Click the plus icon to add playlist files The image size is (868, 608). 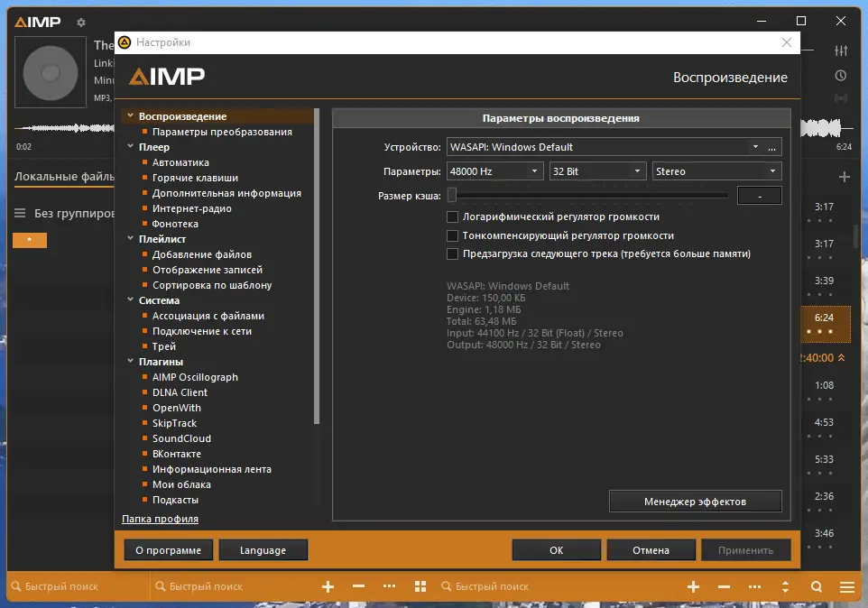click(329, 586)
